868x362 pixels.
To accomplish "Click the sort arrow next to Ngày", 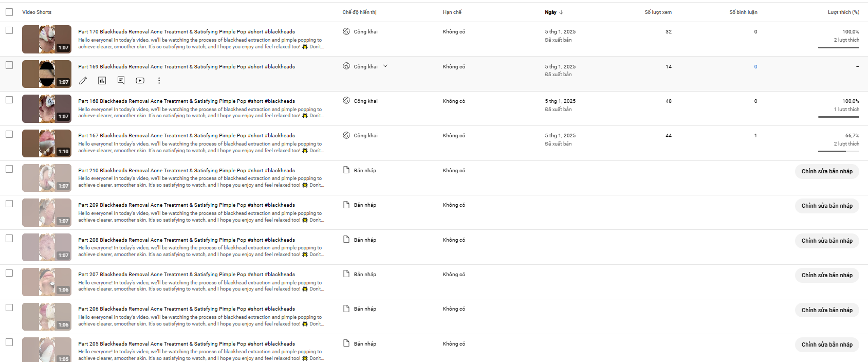I will pos(561,12).
